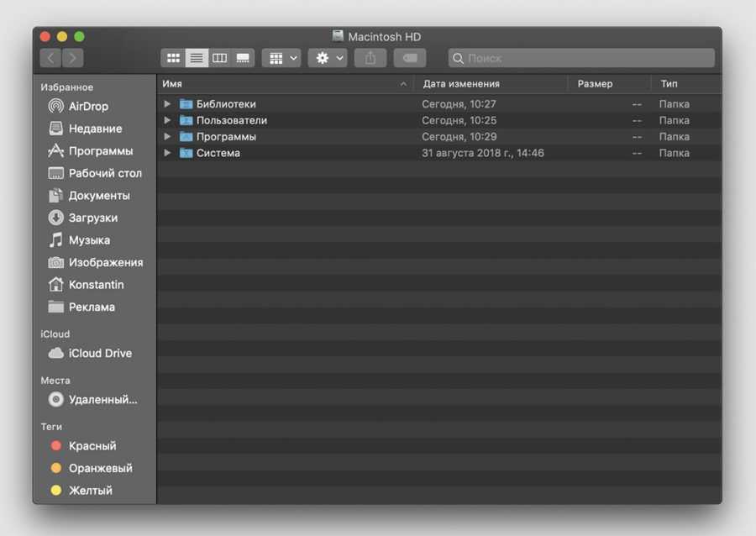The width and height of the screenshot is (756, 536).
Task: Open Загрузки in the sidebar
Action: coord(92,218)
